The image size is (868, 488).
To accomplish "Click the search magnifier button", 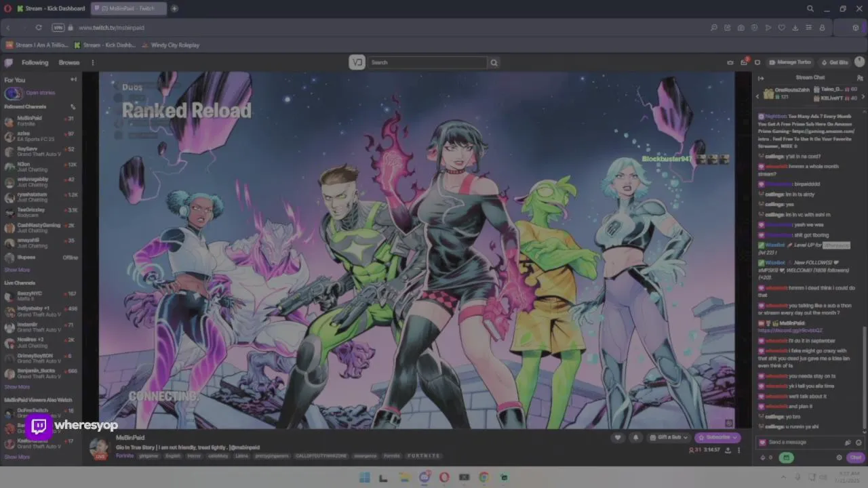I will click(x=494, y=62).
